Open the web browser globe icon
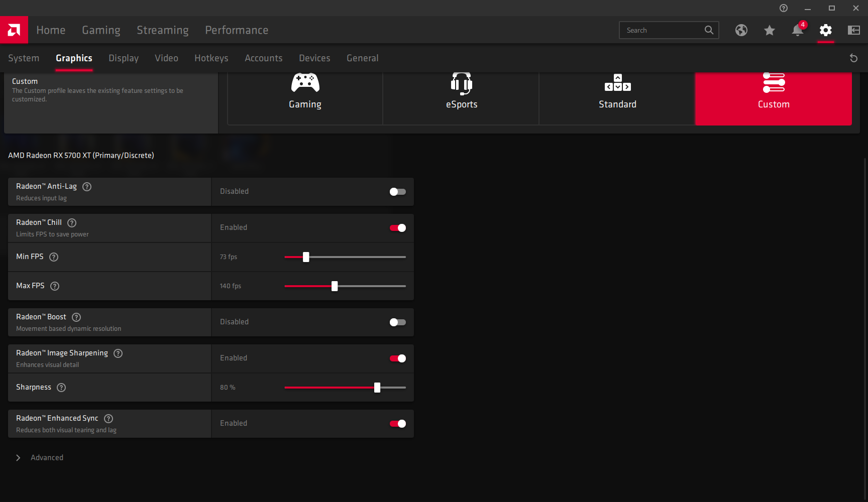 (741, 30)
